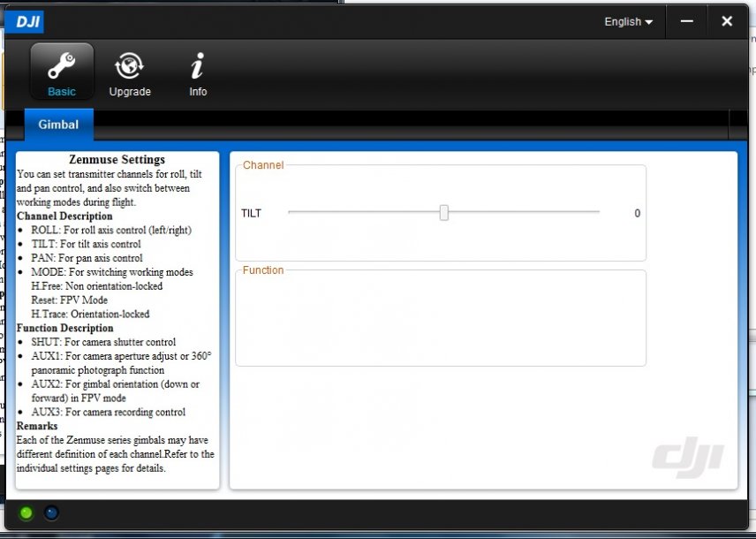Screen dimensions: 756x539
Task: Click the TILT value 0 readout
Action: (x=638, y=213)
